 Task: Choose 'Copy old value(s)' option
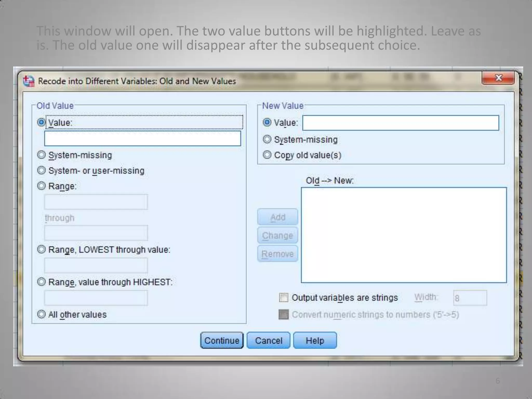(267, 155)
